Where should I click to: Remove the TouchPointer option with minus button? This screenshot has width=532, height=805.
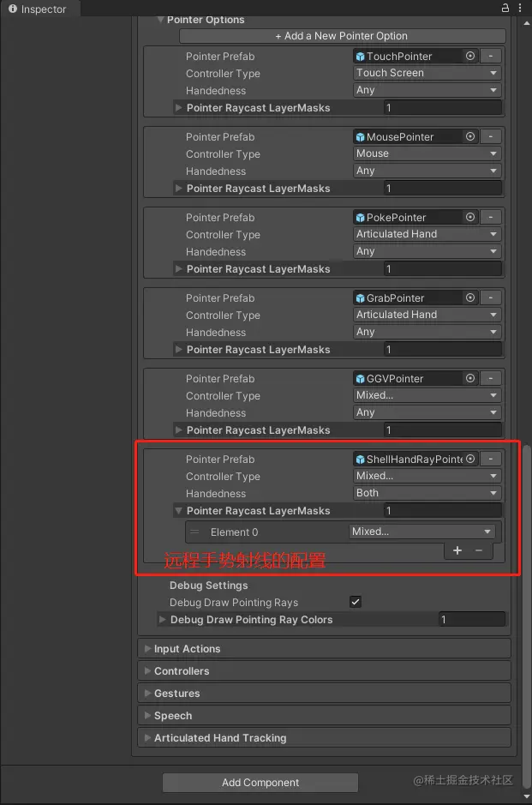pos(491,56)
